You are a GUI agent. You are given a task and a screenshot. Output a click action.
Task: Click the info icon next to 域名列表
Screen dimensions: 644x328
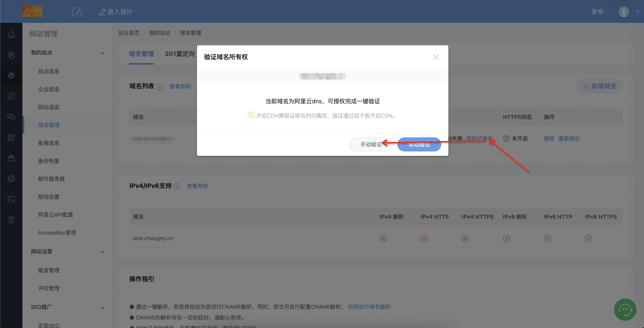pyautogui.click(x=160, y=87)
